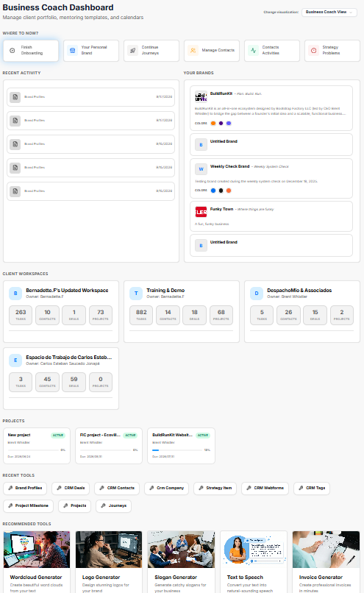Open the Funky Town brand title
364x593 pixels.
(221, 209)
